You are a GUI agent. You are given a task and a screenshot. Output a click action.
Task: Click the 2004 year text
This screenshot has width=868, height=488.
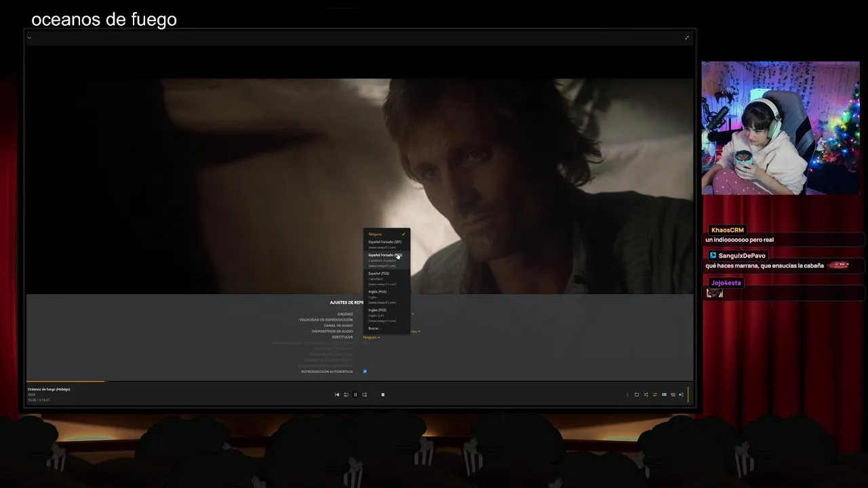pos(31,394)
